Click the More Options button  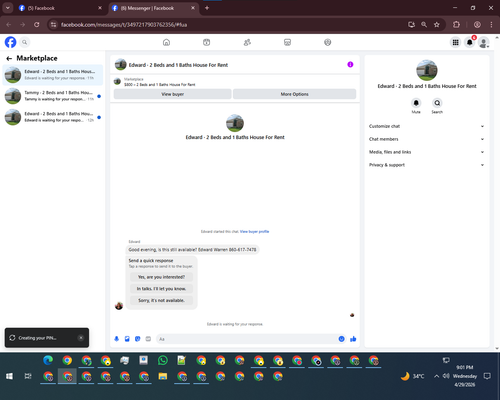pos(294,94)
